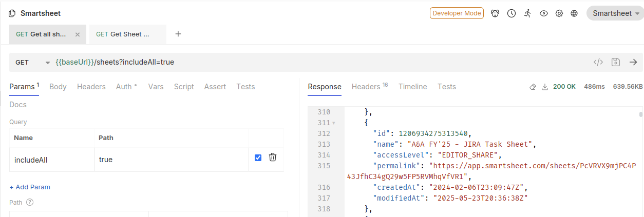Clear the response with the eraser icon

[x=533, y=87]
